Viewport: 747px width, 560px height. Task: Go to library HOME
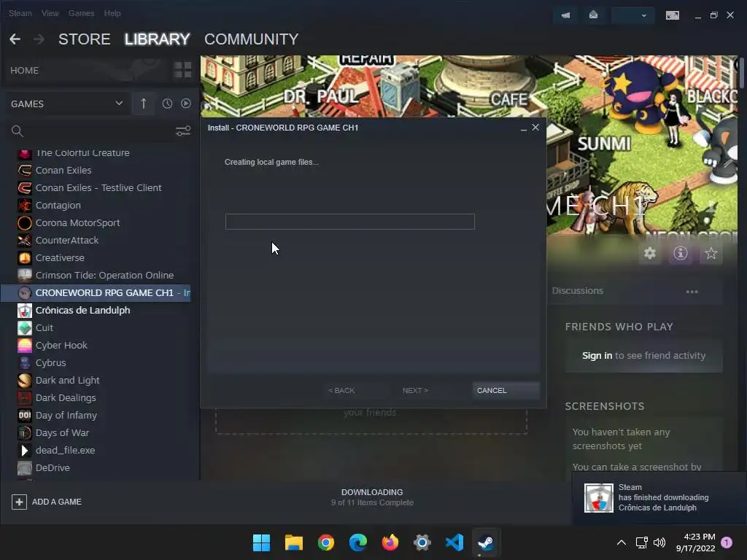click(24, 71)
